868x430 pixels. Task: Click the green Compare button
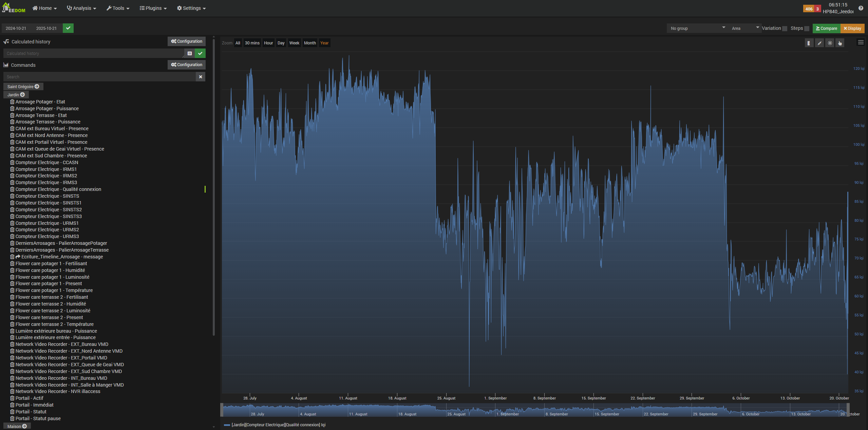tap(826, 28)
